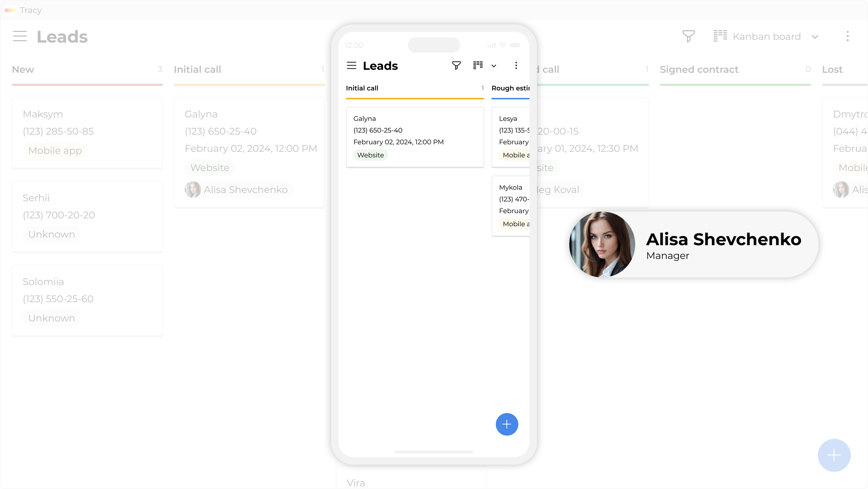The width and height of the screenshot is (868, 489).
Task: Click Alisa Shevchenko assignee chip on Galyna
Action: click(239, 190)
